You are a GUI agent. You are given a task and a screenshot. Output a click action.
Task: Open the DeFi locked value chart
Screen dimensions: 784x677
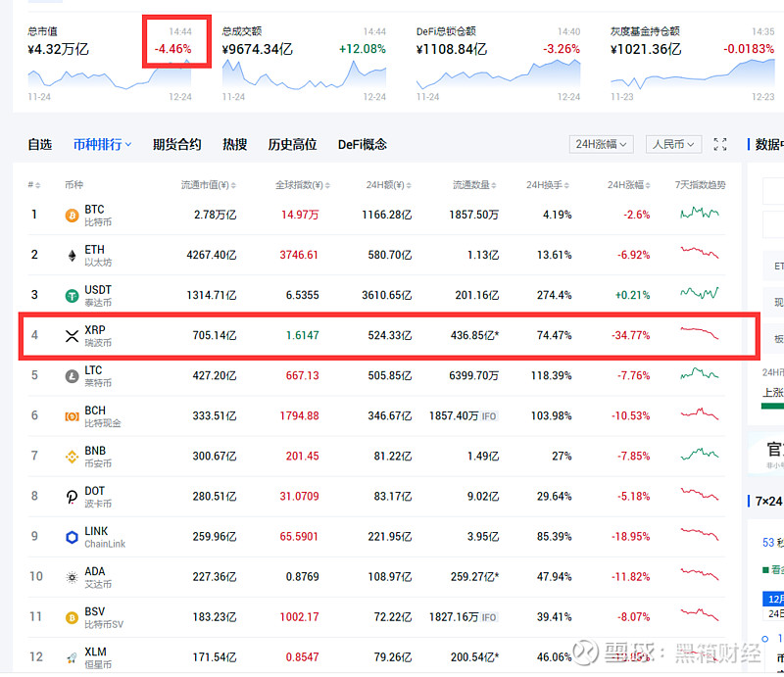coord(498,74)
